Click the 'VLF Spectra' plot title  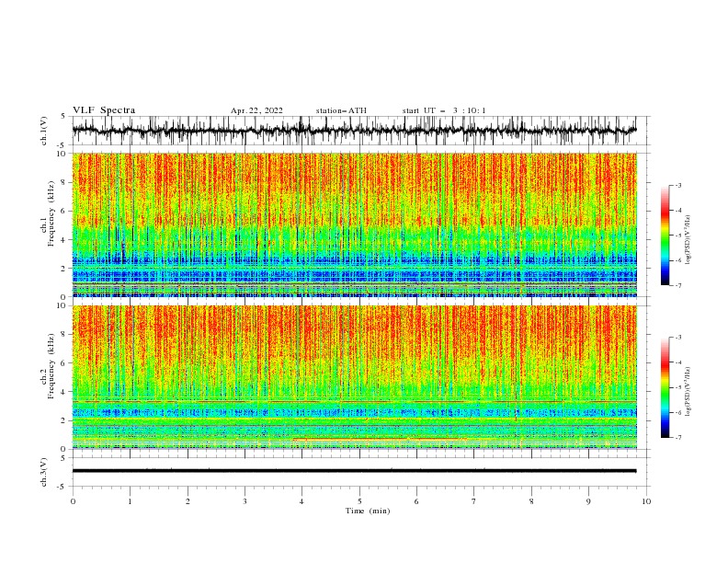click(104, 110)
